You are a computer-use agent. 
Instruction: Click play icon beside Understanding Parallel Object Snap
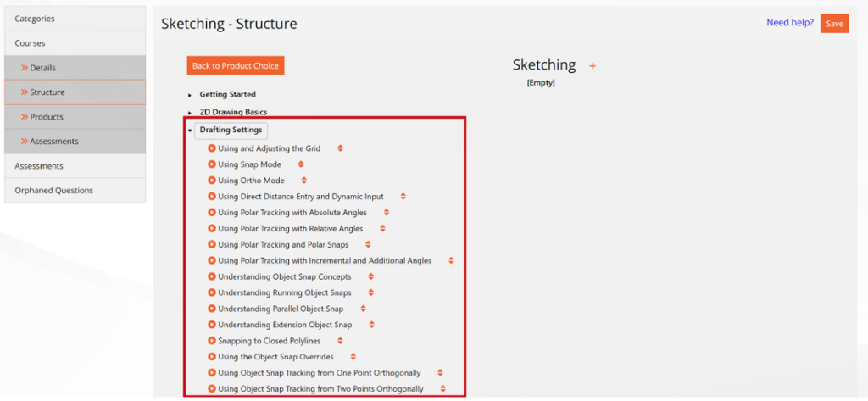pos(212,309)
